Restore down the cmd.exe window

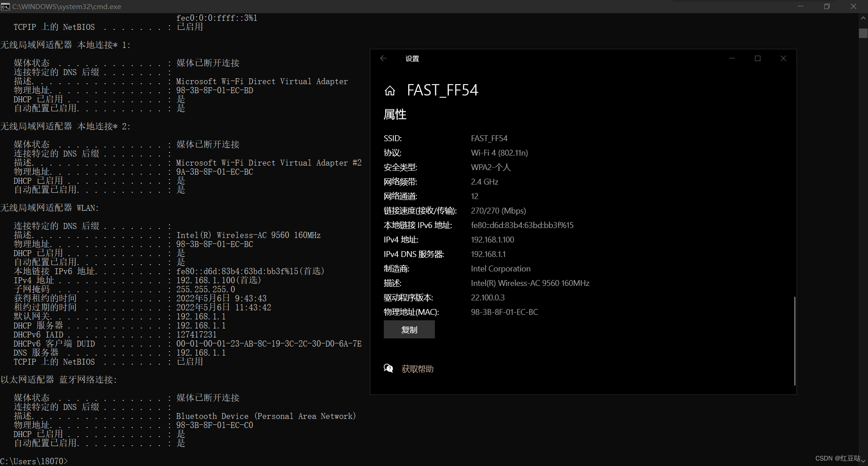pyautogui.click(x=827, y=6)
